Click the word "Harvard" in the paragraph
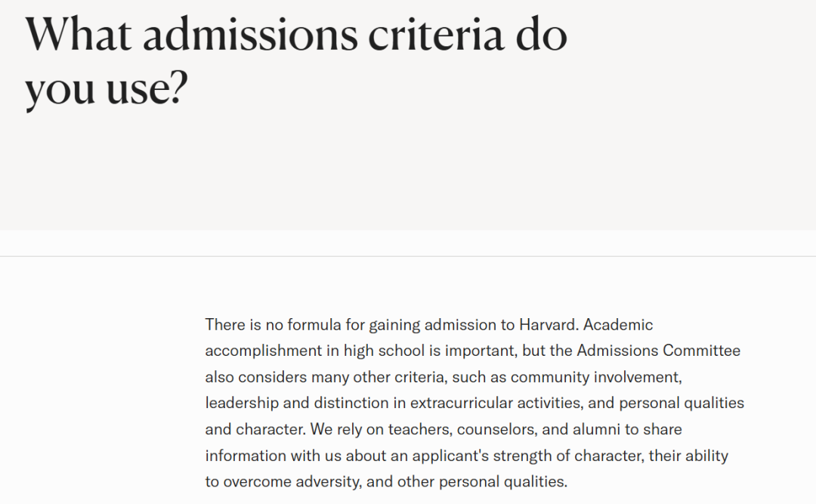Viewport: 816px width, 504px height. (x=548, y=325)
